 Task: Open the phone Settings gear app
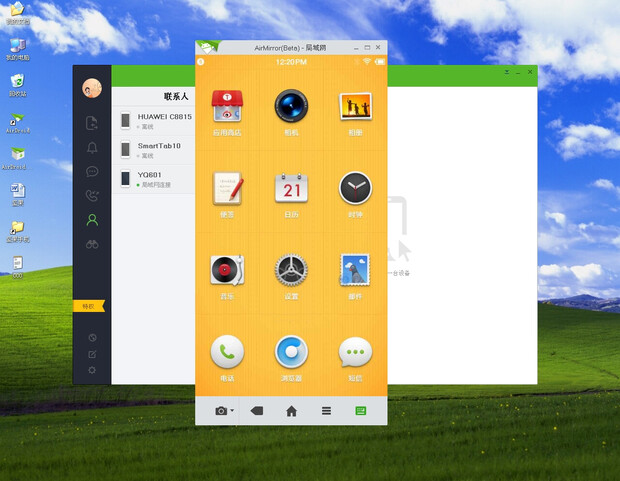pos(291,270)
